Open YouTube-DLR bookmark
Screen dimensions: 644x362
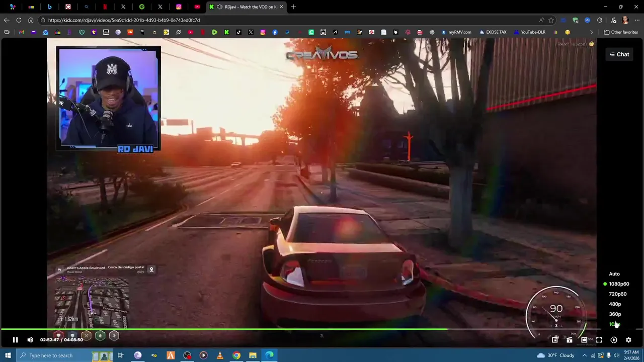pyautogui.click(x=529, y=32)
